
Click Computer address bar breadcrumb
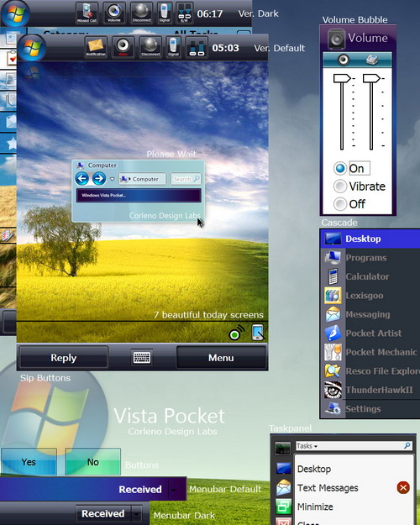pyautogui.click(x=142, y=179)
